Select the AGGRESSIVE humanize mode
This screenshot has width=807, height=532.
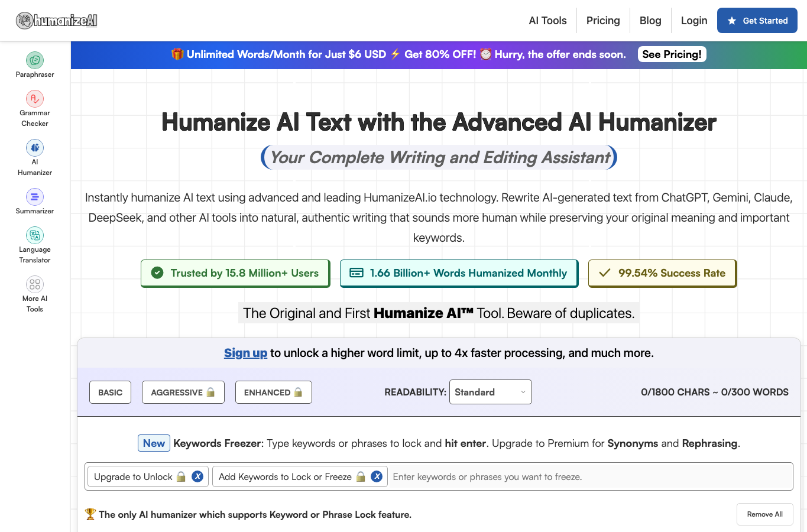coord(183,392)
